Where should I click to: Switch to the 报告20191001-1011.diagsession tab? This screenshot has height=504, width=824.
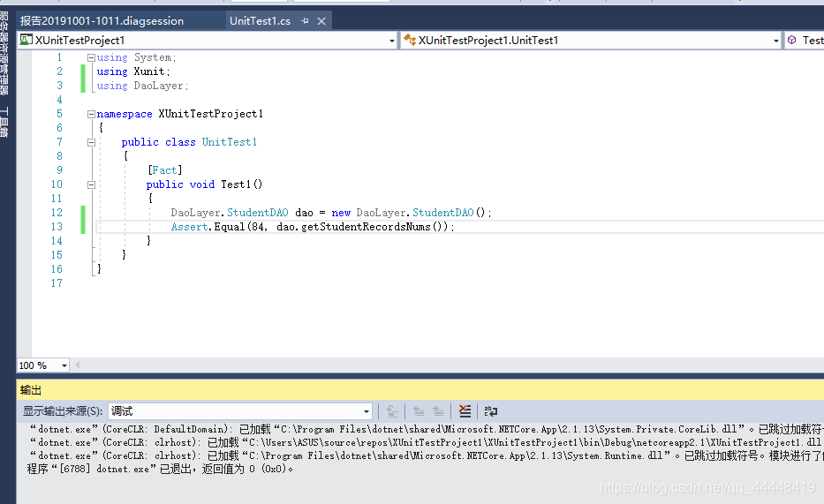pyautogui.click(x=102, y=21)
